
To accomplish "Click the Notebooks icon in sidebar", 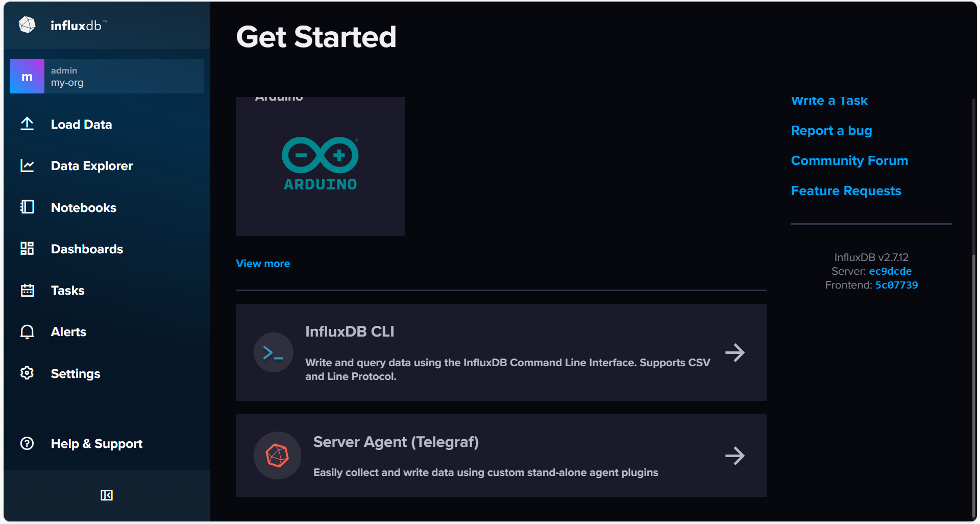I will tap(27, 207).
